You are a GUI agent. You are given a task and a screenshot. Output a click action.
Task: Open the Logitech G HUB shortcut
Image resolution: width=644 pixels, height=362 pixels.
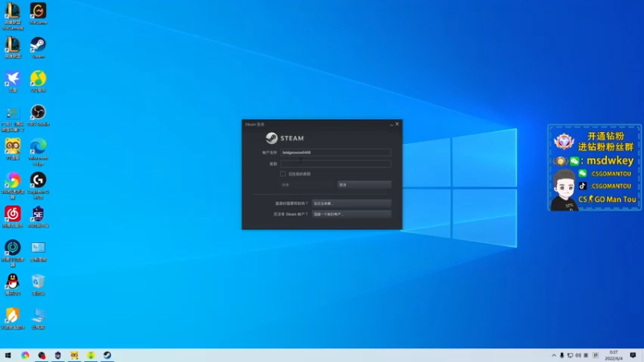[38, 186]
